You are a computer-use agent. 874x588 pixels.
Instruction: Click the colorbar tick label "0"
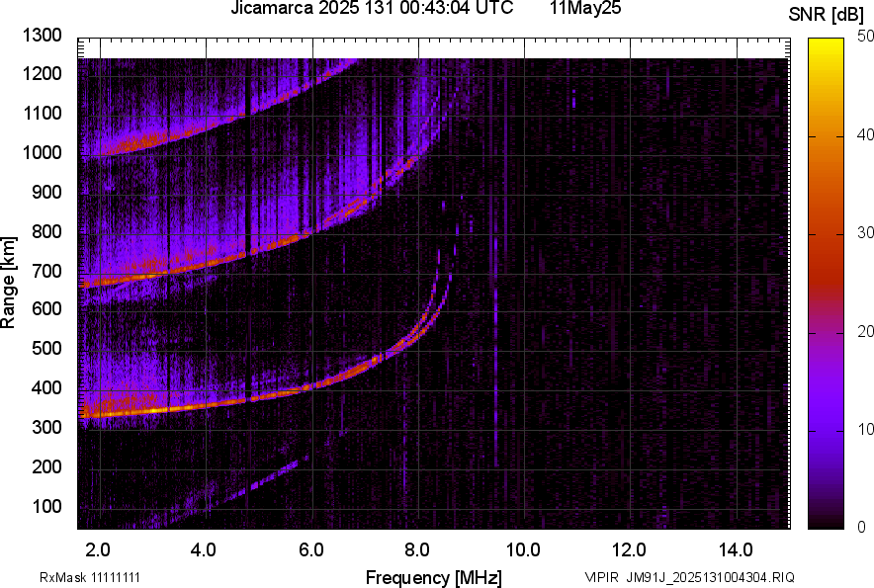click(862, 527)
